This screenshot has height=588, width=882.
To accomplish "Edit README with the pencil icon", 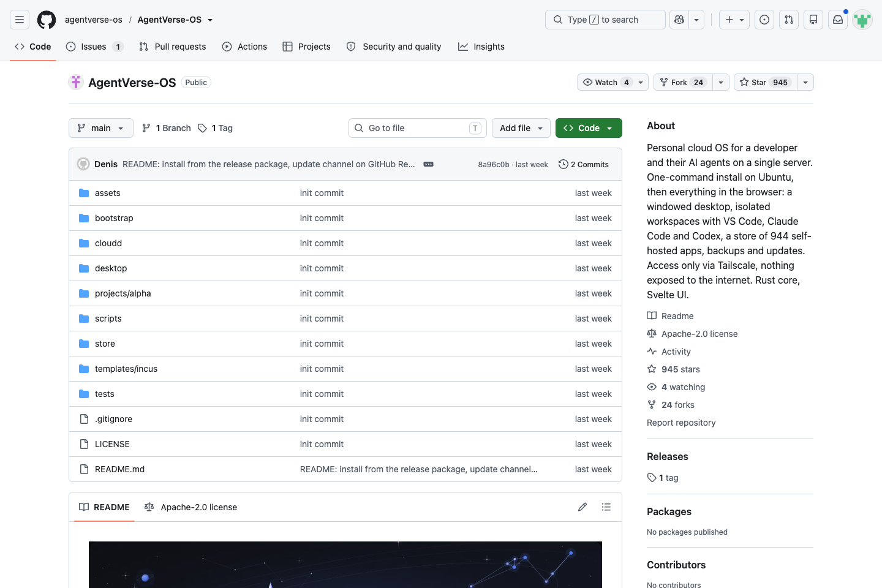I will tap(582, 507).
